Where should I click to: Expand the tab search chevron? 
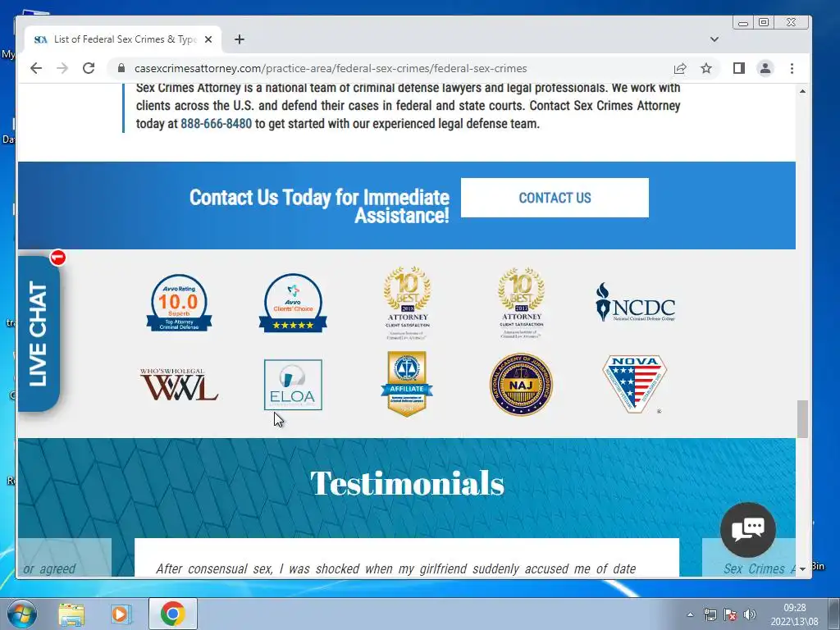pyautogui.click(x=714, y=39)
